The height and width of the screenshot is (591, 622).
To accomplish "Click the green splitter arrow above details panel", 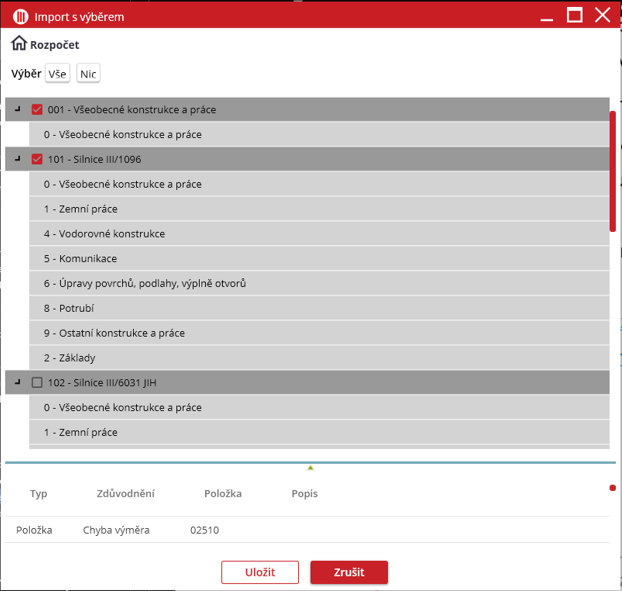I will coord(311,467).
